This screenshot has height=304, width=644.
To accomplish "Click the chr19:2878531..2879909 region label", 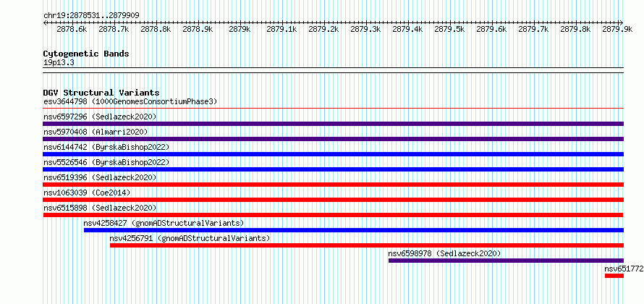I will click(91, 16).
